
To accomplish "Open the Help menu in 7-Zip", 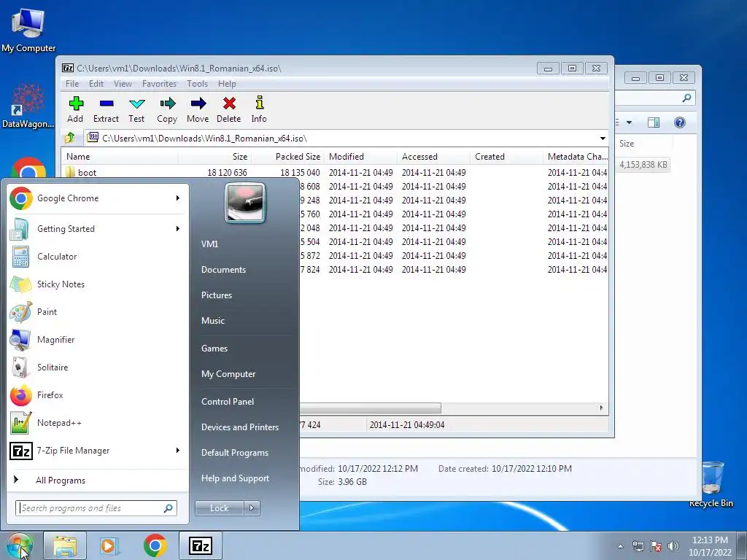I will (x=228, y=84).
